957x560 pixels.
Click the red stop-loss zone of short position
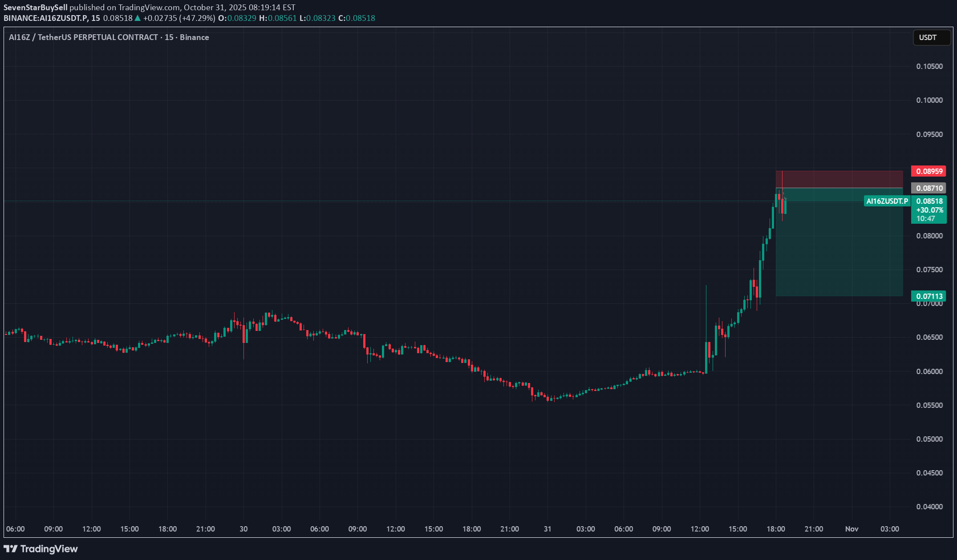(839, 179)
